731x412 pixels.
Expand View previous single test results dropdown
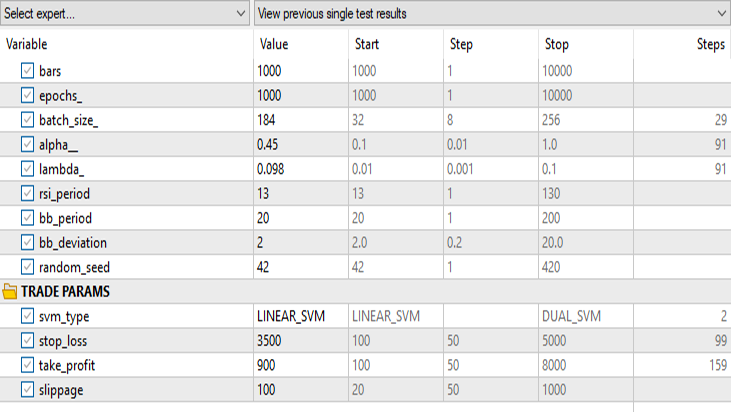492,14
